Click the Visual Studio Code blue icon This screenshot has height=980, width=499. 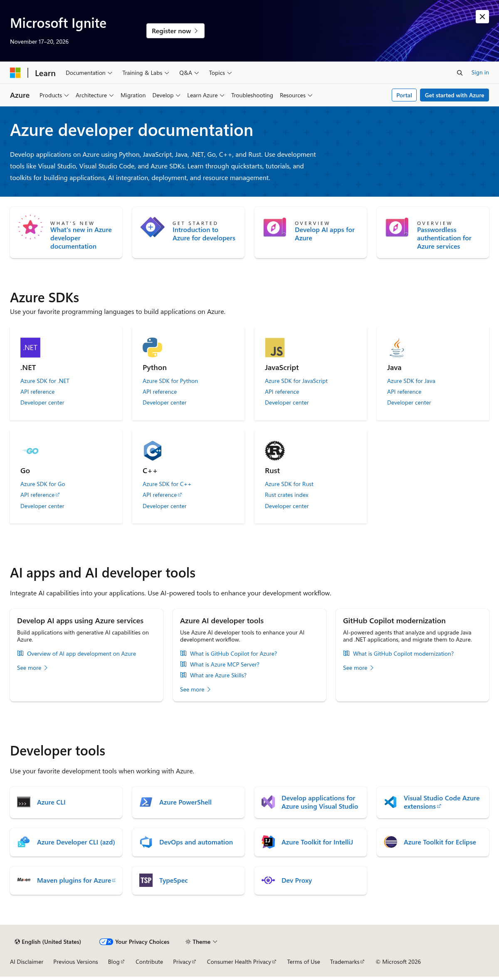tap(390, 802)
